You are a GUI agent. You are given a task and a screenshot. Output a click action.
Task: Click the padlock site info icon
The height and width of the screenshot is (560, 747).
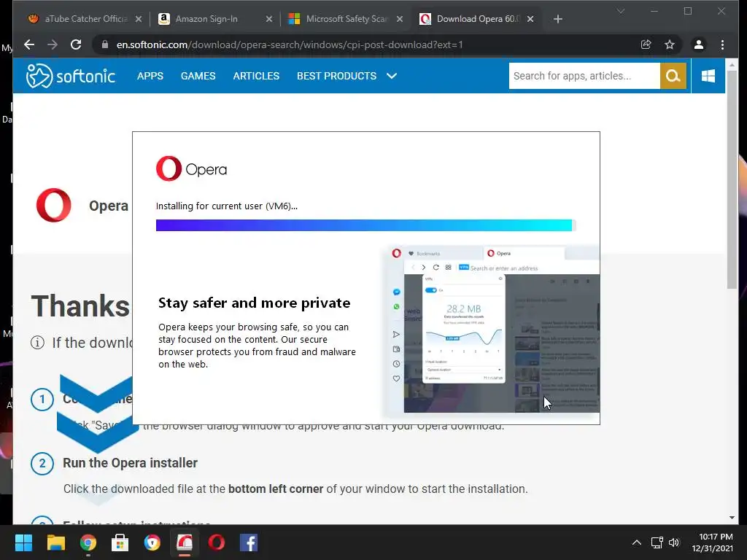105,44
